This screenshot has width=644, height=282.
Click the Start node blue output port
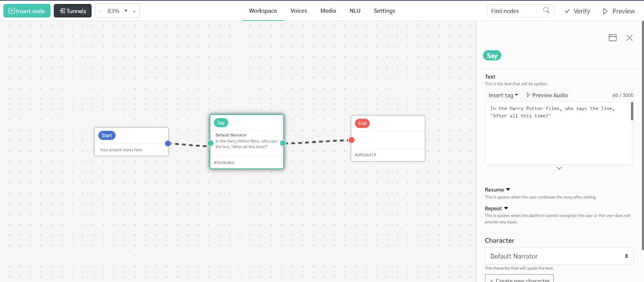pyautogui.click(x=168, y=143)
